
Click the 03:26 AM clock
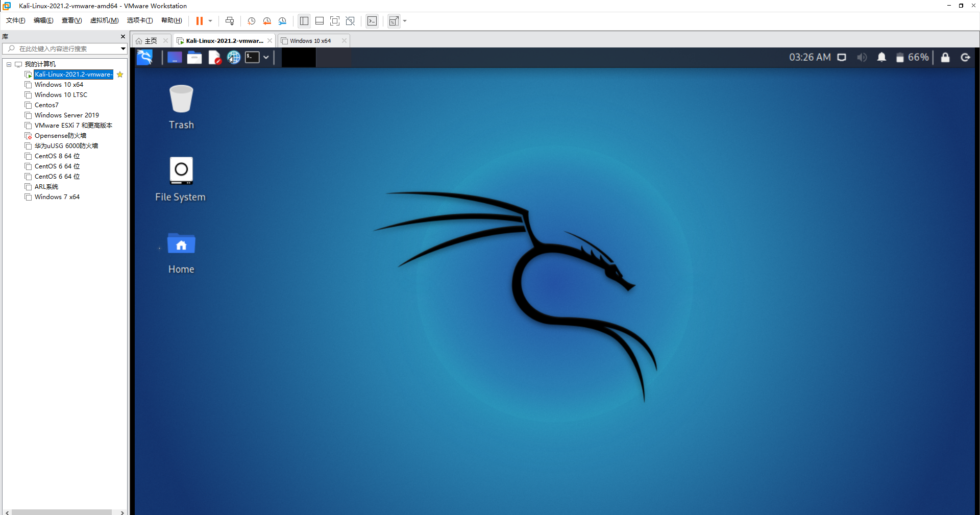(x=810, y=57)
